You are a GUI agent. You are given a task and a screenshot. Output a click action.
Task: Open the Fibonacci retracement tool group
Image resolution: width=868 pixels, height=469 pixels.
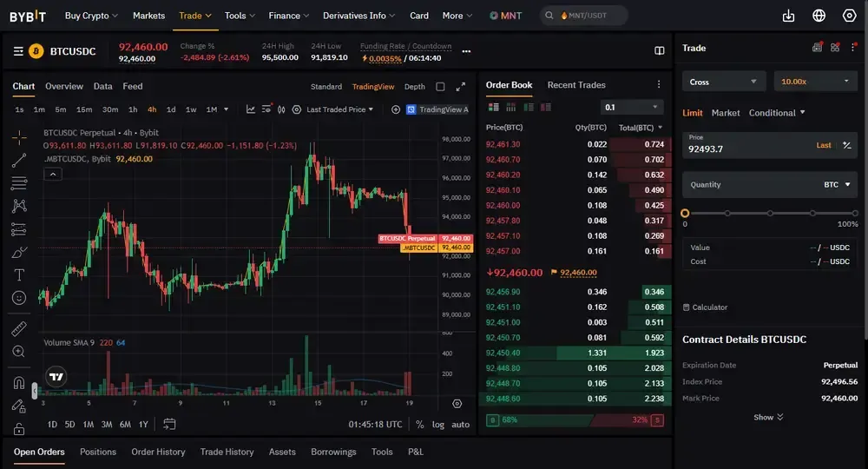pyautogui.click(x=19, y=182)
